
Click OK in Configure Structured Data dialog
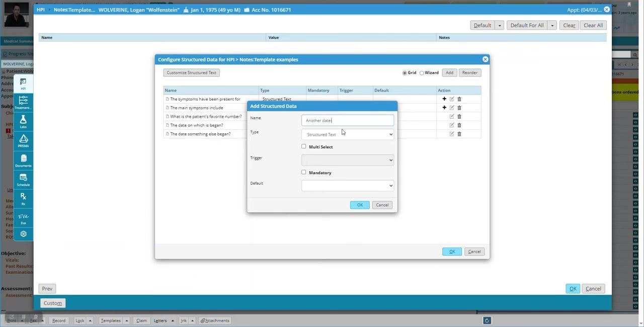pos(452,252)
